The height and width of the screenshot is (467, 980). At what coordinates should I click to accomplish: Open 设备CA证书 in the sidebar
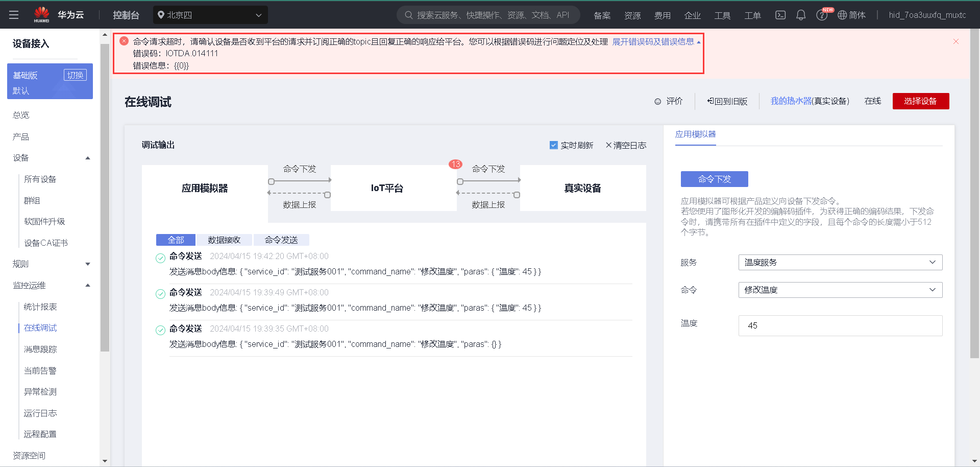pyautogui.click(x=46, y=243)
